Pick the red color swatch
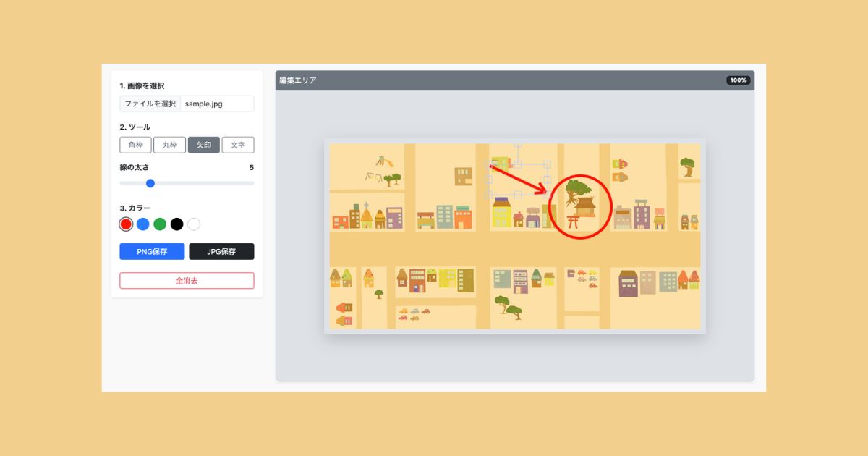Viewport: 868px width, 456px height. 126,224
